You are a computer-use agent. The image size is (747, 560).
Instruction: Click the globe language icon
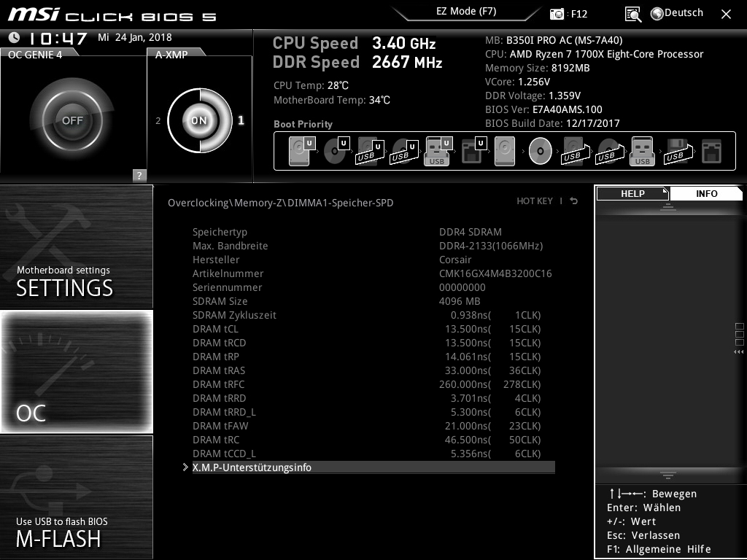pyautogui.click(x=657, y=14)
